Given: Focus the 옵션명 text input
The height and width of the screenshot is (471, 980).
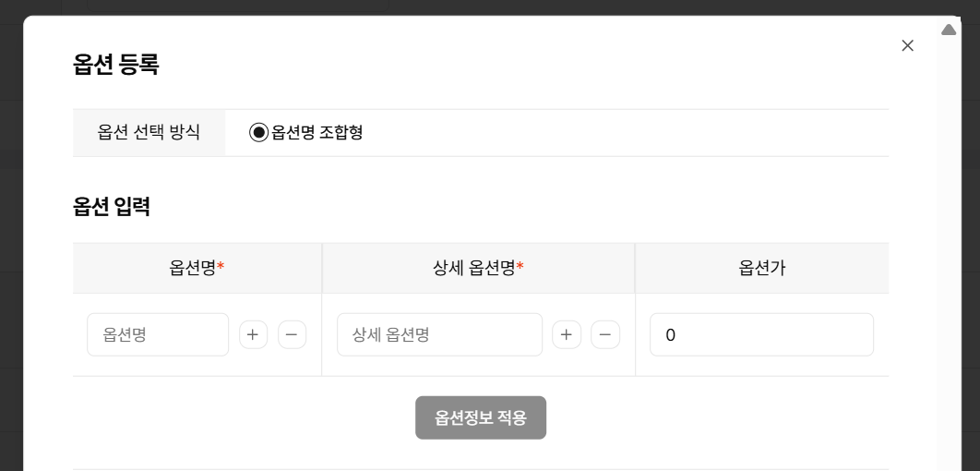Looking at the screenshot, I should click(158, 334).
